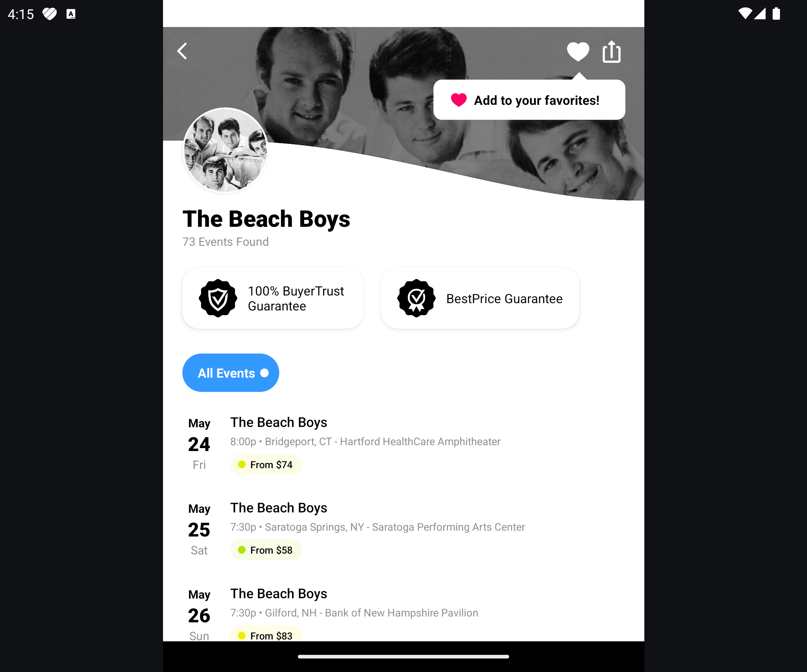Open the May 25 Saratoga Springs event
Screen dimensions: 807x672
click(403, 530)
